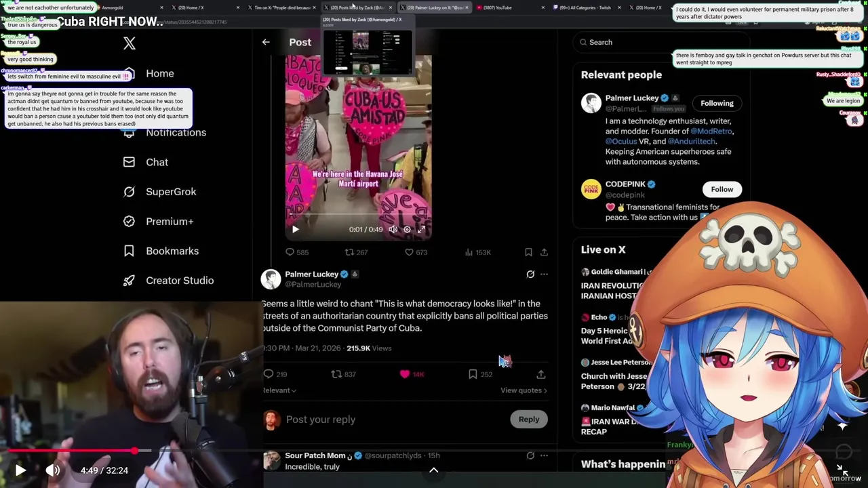Unlike the post with 14K likes
This screenshot has width=868, height=488.
[x=405, y=374]
